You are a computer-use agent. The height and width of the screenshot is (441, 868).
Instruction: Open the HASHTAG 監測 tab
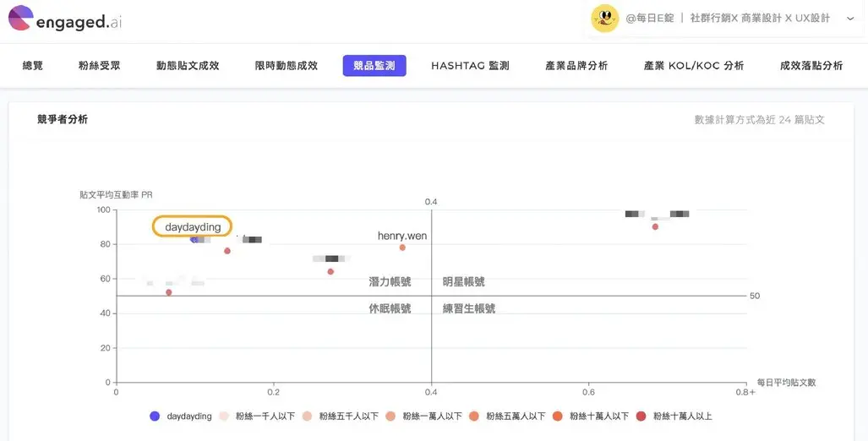470,66
